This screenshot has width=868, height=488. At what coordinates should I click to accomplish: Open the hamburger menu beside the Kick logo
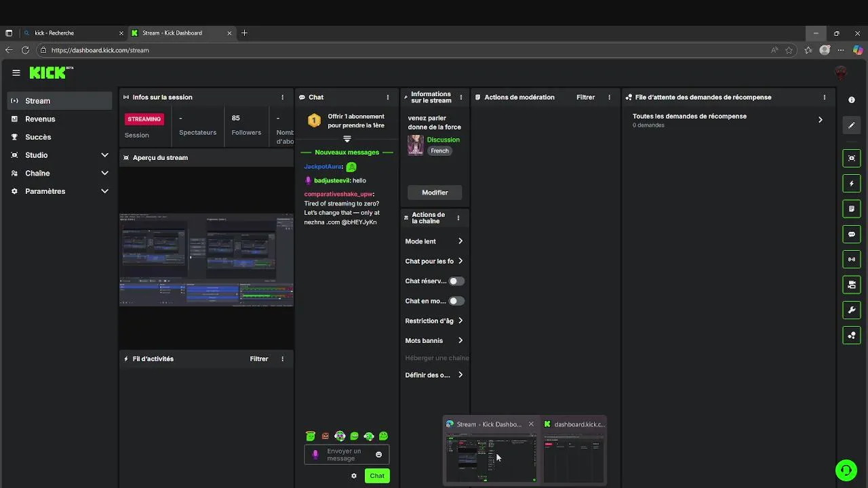pyautogui.click(x=16, y=73)
